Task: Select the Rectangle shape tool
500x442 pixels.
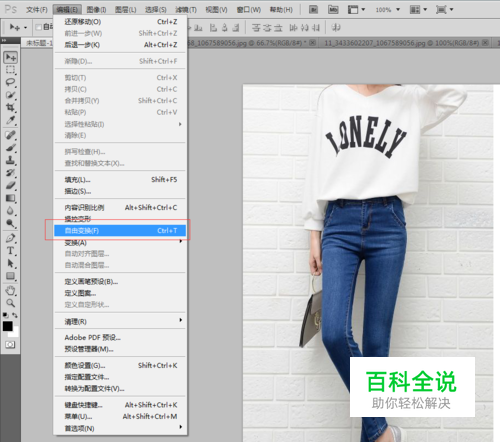Action: pyautogui.click(x=10, y=276)
